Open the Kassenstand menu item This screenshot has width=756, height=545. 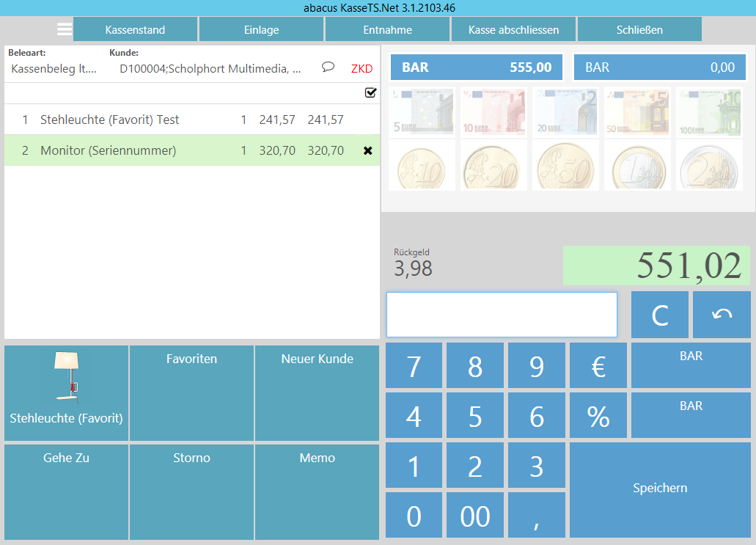[x=135, y=30]
